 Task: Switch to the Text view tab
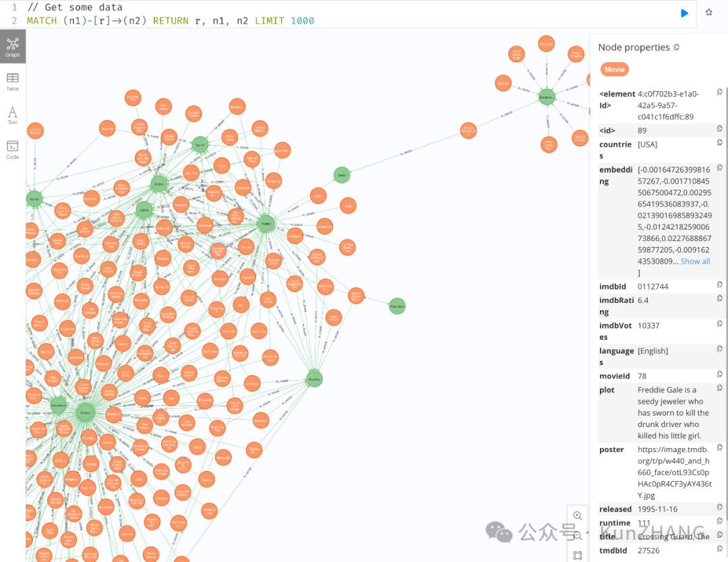click(13, 115)
